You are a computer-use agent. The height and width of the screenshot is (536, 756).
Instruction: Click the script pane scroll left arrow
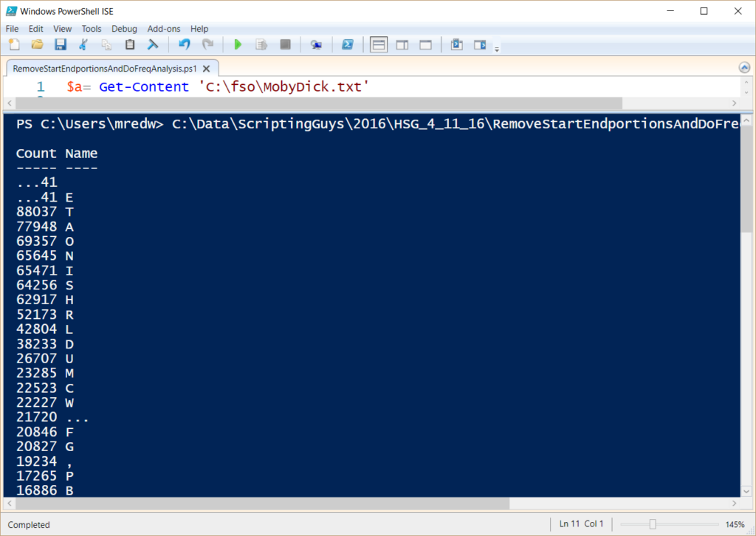coord(10,103)
